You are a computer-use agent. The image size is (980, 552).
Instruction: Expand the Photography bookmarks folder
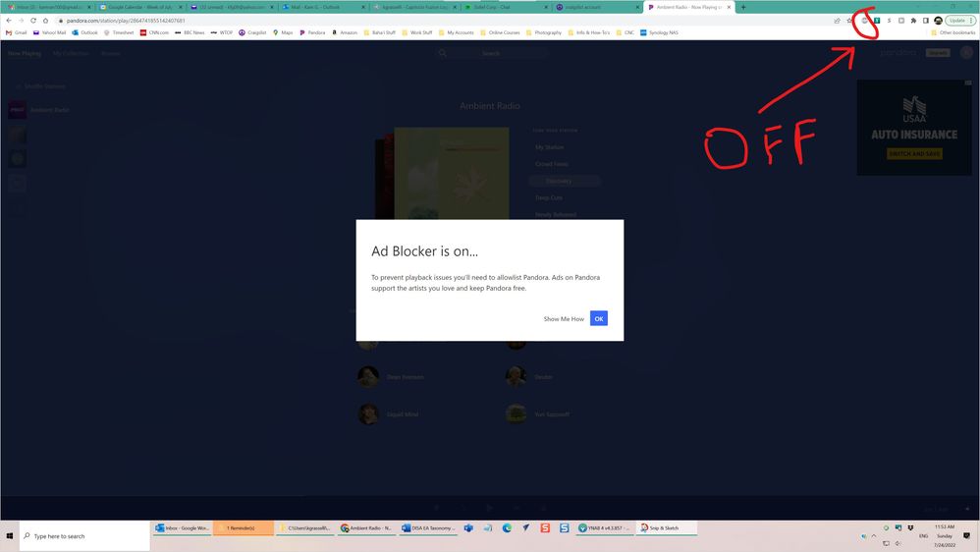tap(544, 32)
